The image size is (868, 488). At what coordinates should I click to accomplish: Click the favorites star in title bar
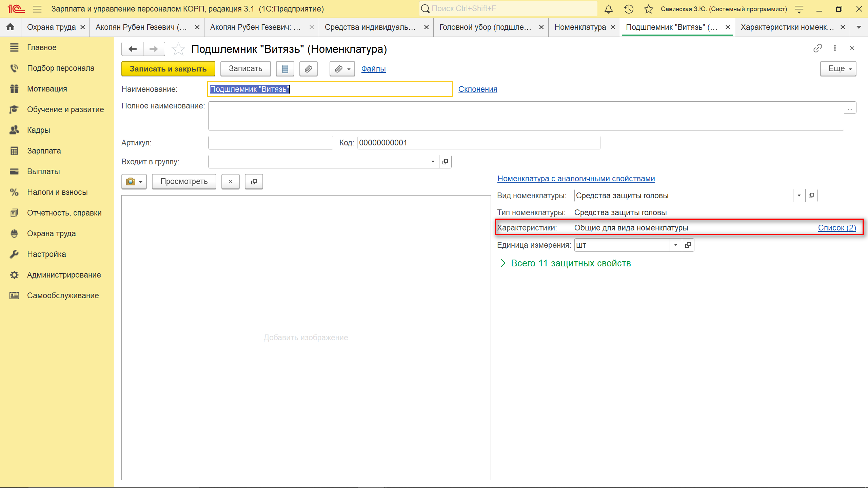pyautogui.click(x=648, y=9)
